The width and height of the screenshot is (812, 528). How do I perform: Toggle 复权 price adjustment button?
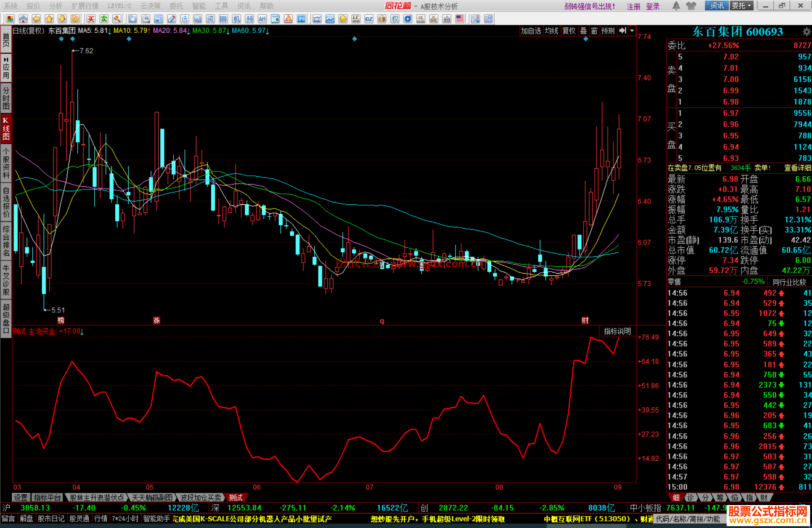(x=569, y=31)
